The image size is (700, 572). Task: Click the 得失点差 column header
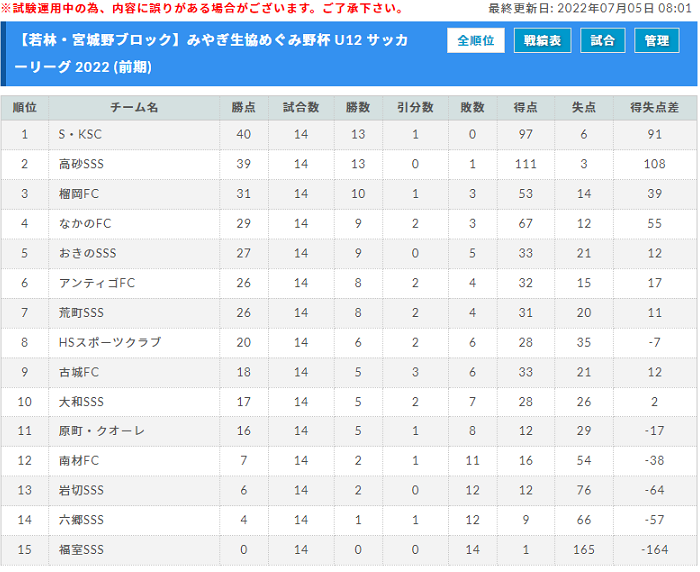655,108
